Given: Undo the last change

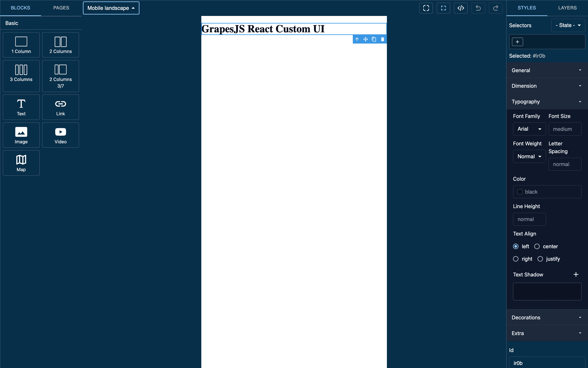Looking at the screenshot, I should click(478, 8).
